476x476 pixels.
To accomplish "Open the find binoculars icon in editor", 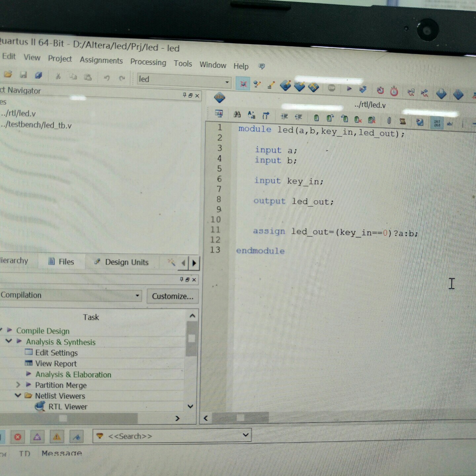I will click(x=237, y=114).
